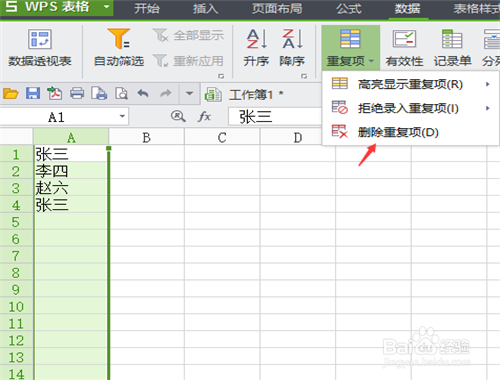Expand the quick access toolbar dropdown
Image resolution: width=500 pixels, height=380 pixels.
coord(189,93)
